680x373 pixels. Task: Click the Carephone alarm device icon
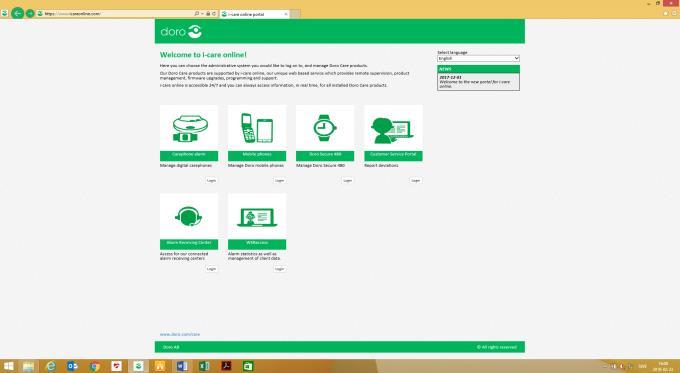coord(189,128)
